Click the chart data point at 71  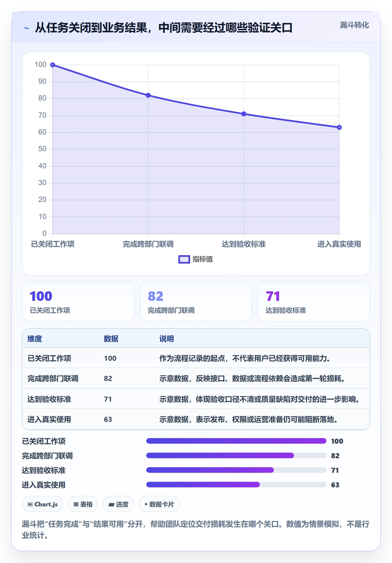coord(244,114)
